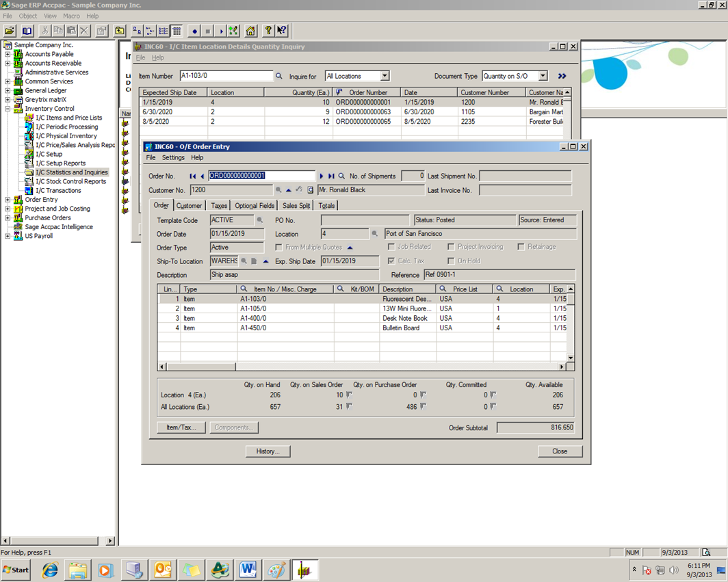Click the Up One Level folder icon
This screenshot has height=582, width=728.
119,31
